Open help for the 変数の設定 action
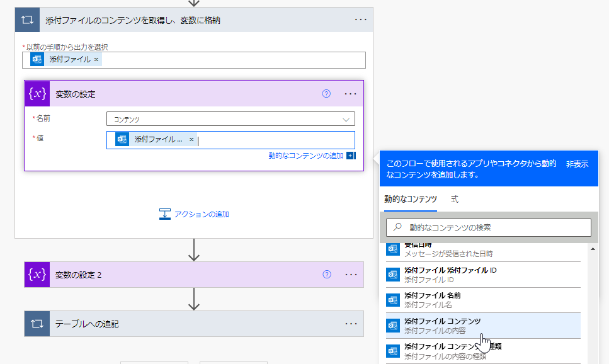This screenshot has width=609, height=364. pyautogui.click(x=326, y=94)
